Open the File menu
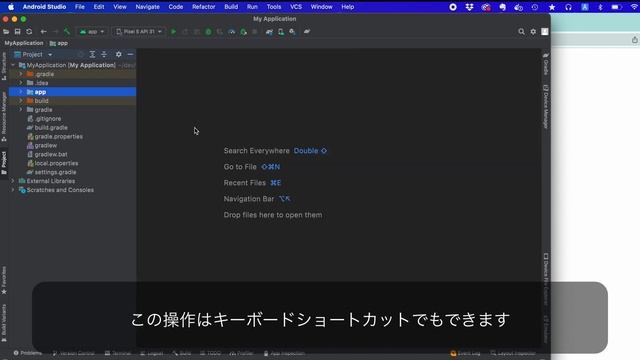Viewport: 640px width, 360px height. pos(80,7)
